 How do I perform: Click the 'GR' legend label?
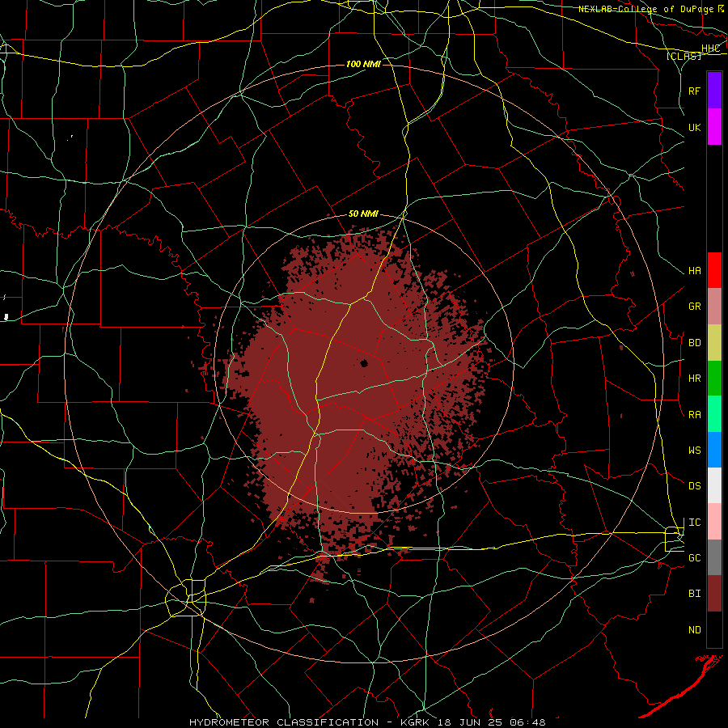[694, 306]
